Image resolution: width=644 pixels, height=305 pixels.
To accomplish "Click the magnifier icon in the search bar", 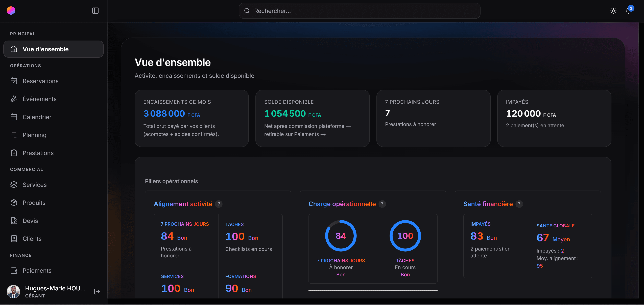I will click(x=247, y=11).
